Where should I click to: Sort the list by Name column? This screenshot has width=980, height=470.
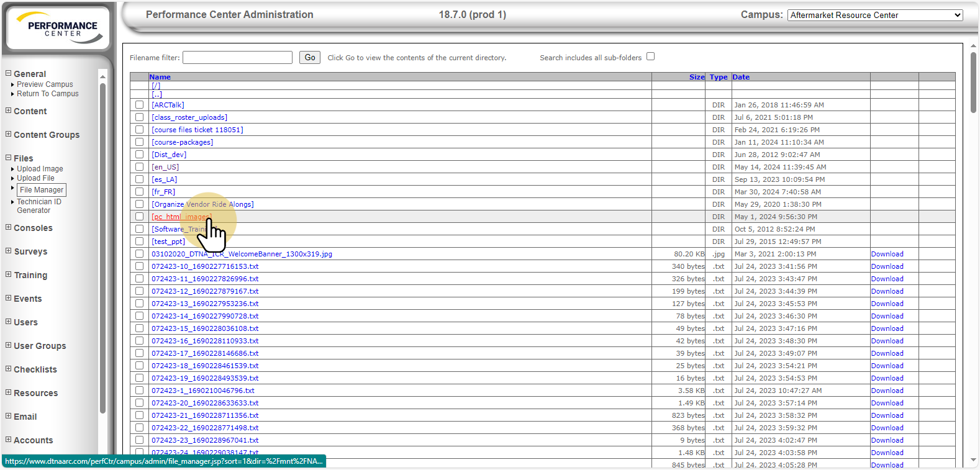pyautogui.click(x=160, y=77)
